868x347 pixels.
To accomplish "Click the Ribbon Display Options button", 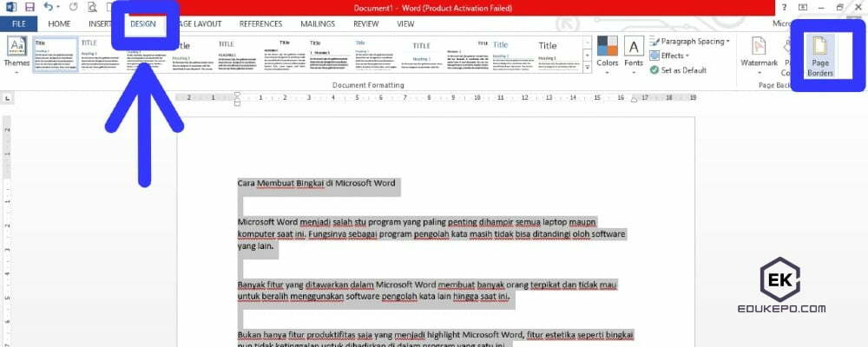I will [803, 7].
